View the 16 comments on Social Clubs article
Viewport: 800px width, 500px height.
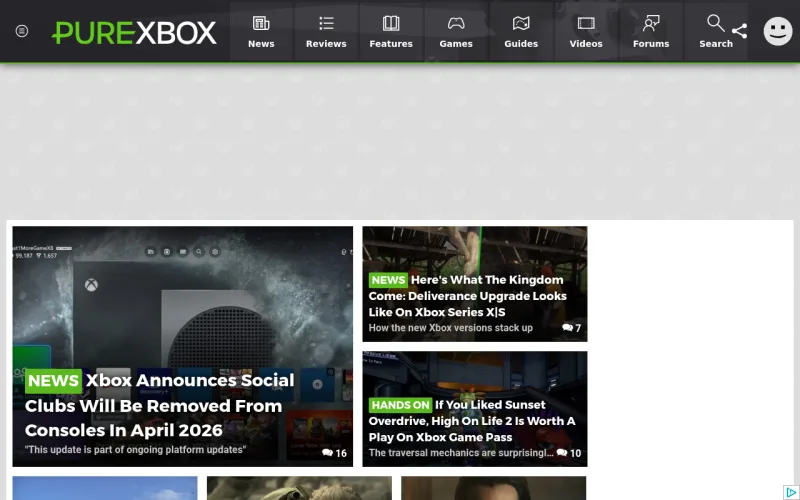point(335,453)
